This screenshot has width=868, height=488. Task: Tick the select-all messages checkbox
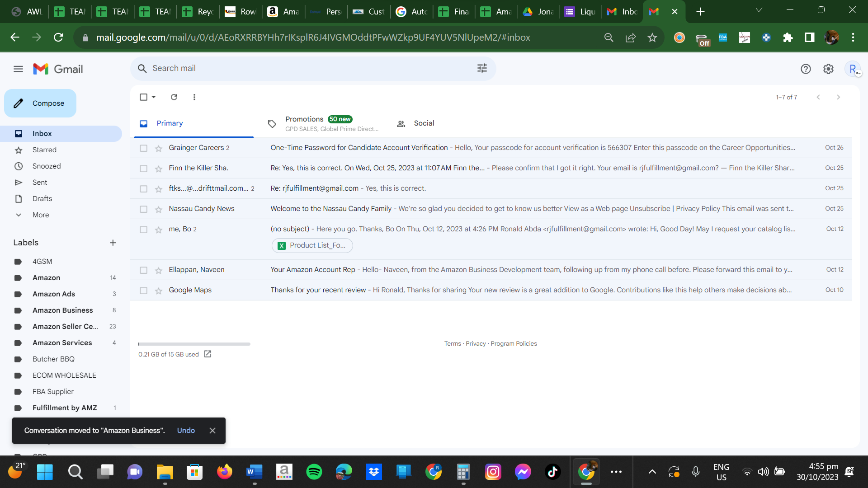(x=144, y=97)
